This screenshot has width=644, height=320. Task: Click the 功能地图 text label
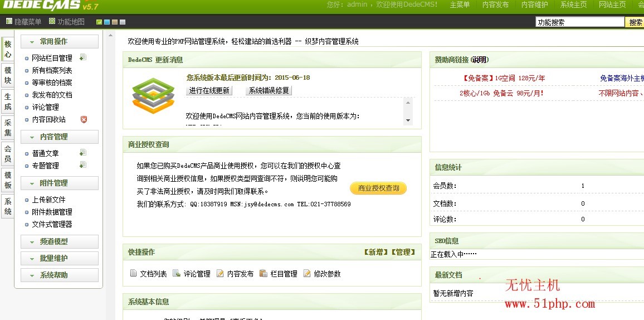coord(71,22)
